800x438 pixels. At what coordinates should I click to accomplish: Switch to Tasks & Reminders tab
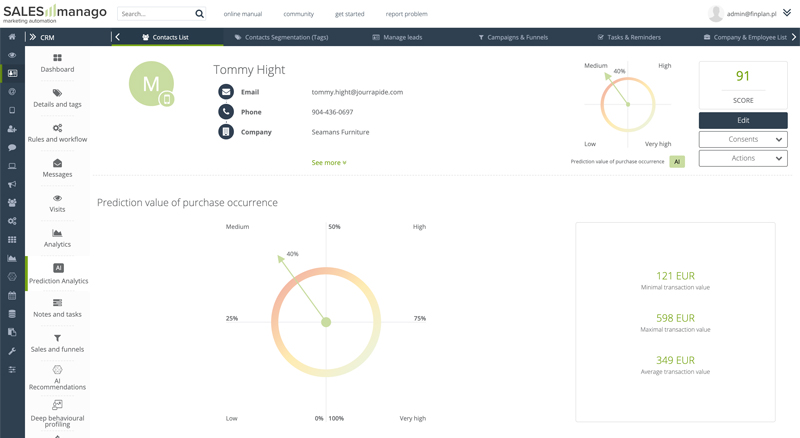(x=629, y=37)
